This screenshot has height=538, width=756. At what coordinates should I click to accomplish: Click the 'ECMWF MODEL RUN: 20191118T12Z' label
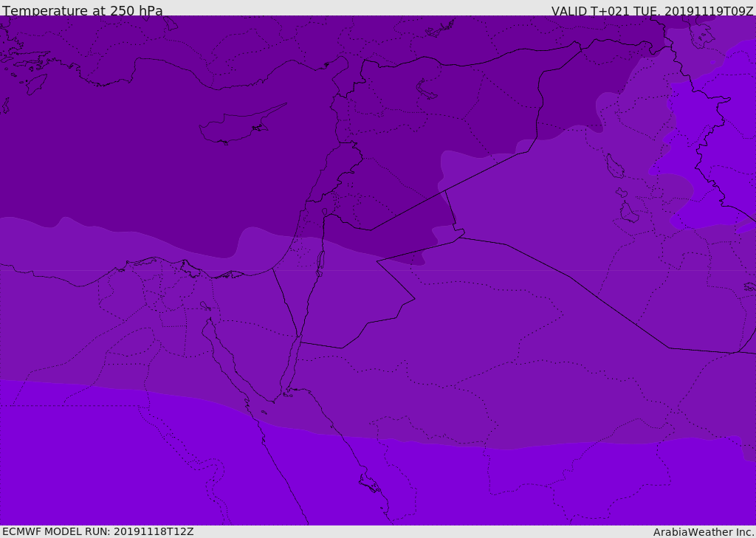pos(98,531)
